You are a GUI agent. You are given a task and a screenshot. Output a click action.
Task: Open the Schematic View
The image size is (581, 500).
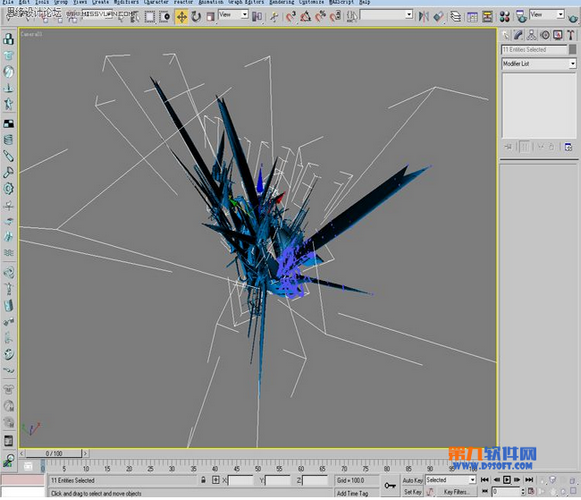[x=488, y=17]
